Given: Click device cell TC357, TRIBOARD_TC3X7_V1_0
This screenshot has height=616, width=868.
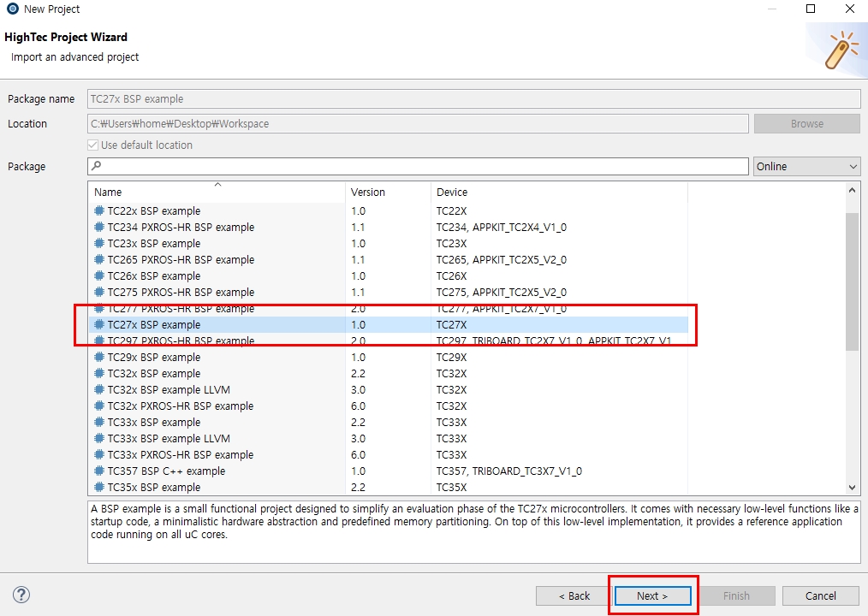Looking at the screenshot, I should coord(508,471).
